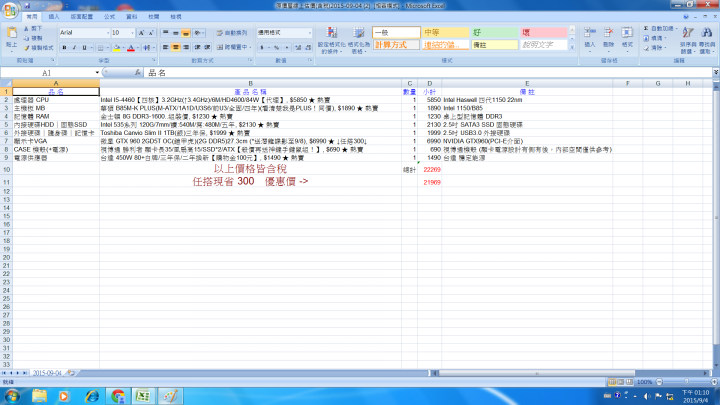
Task: Decrease decimal places
Action: [x=308, y=48]
